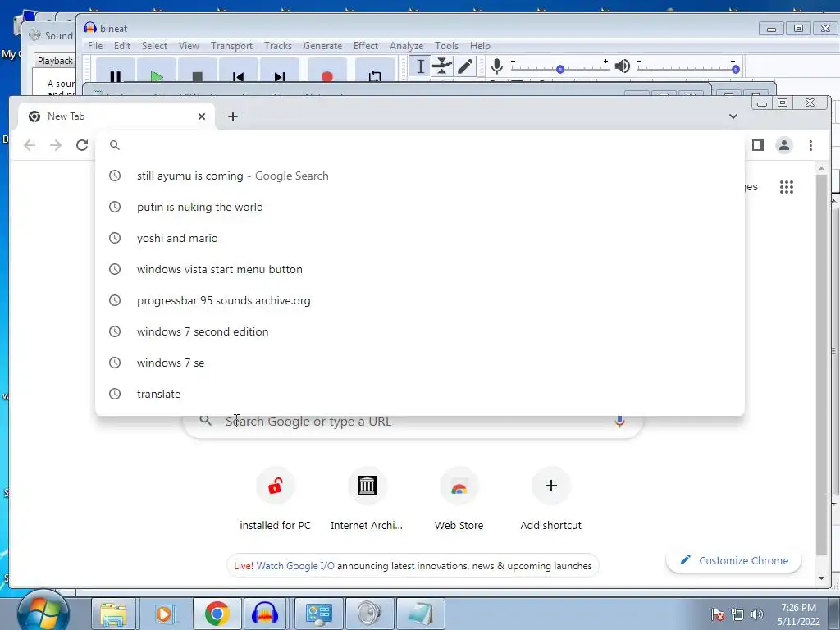Screen dimensions: 840x630
Task: Choose suggestion still ayumu is coming
Action: pos(419,176)
